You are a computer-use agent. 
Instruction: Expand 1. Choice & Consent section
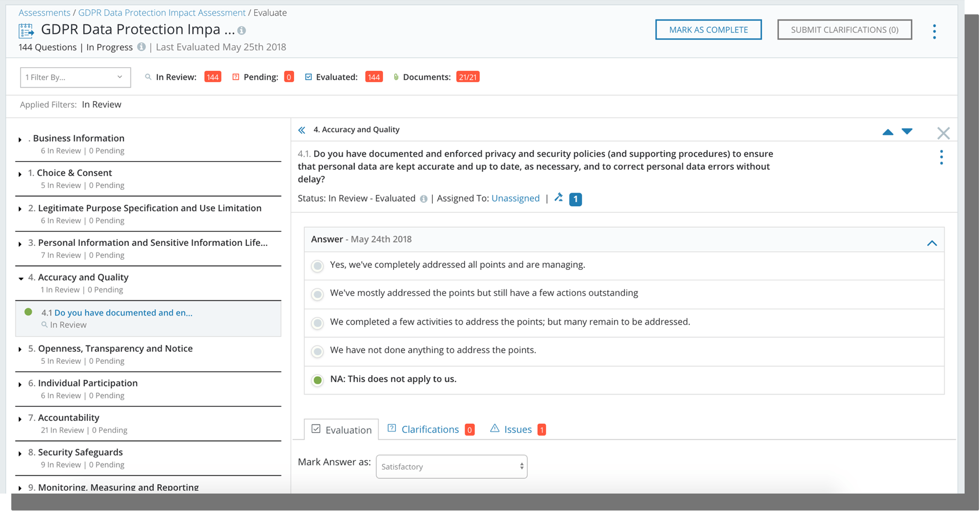click(x=20, y=174)
